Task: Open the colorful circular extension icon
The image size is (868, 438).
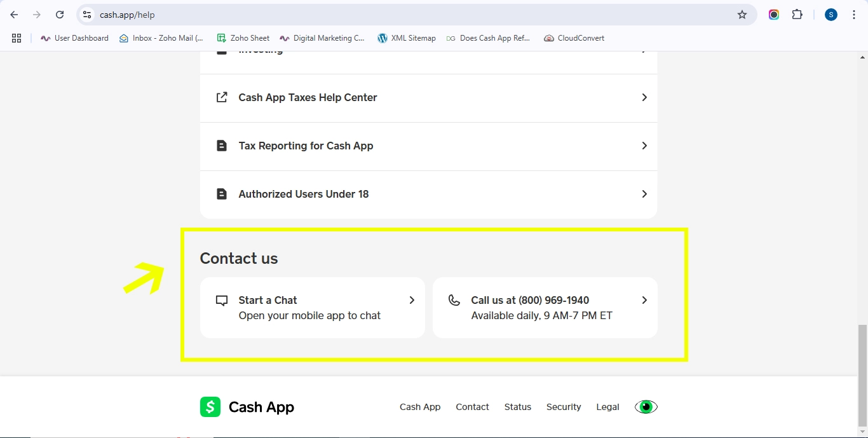Action: tap(774, 15)
